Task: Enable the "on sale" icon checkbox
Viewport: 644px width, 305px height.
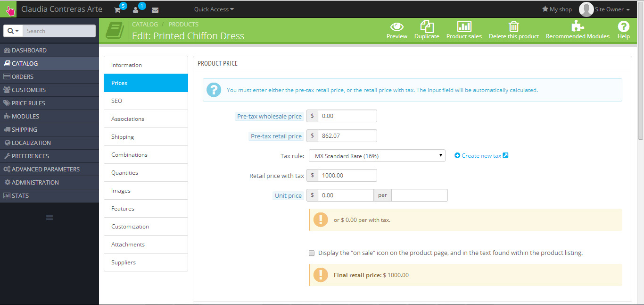Action: (312, 253)
